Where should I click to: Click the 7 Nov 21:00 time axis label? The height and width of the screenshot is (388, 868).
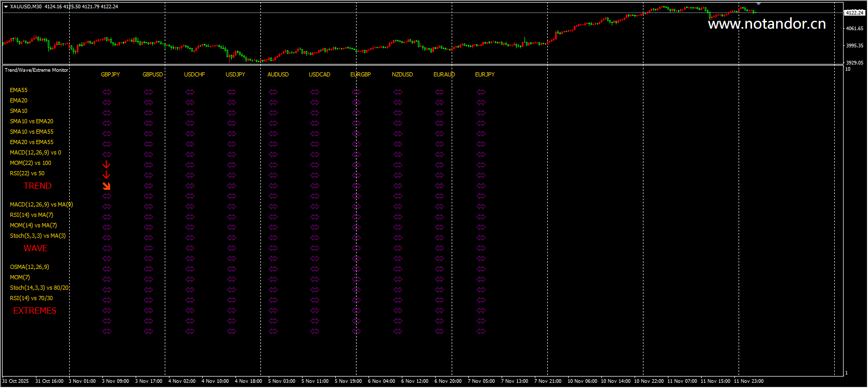pyautogui.click(x=548, y=381)
